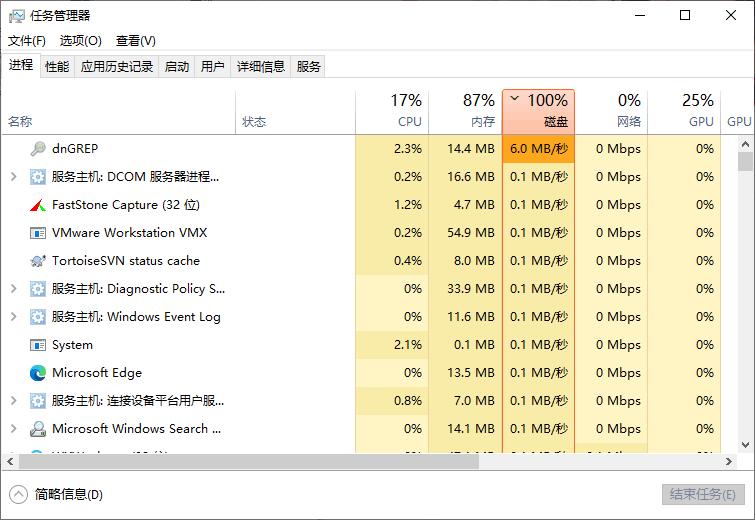Sort by the 状态 column header
The height and width of the screenshot is (520, 755).
click(295, 112)
